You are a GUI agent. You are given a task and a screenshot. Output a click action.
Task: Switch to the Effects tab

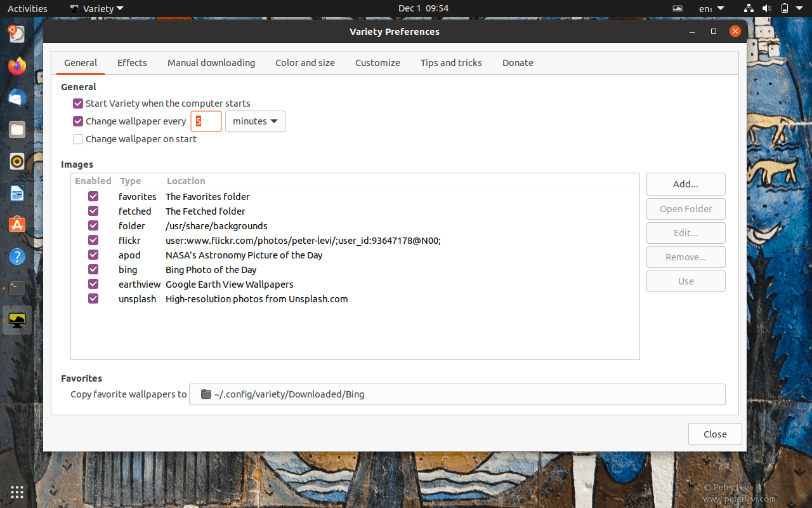(x=132, y=63)
